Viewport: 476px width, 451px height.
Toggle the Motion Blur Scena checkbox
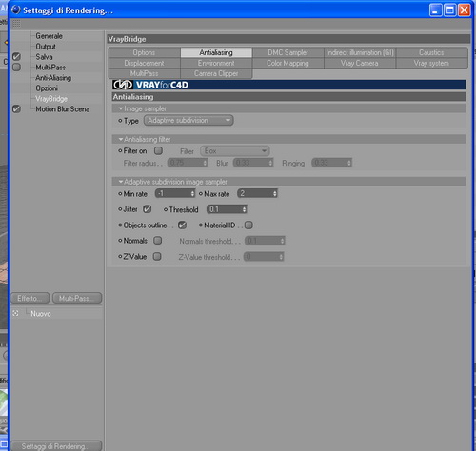point(16,109)
